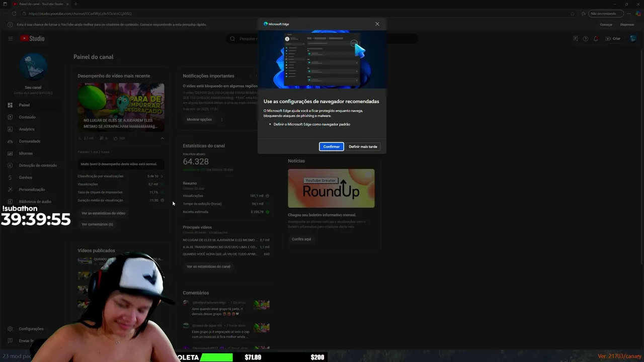Click the YouTube Studio logo

(33, 38)
